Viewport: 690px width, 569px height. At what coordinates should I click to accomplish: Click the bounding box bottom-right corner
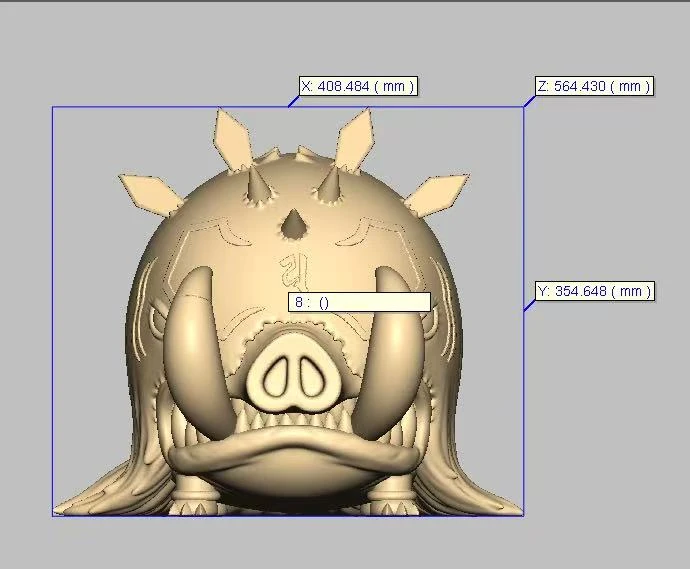(523, 516)
